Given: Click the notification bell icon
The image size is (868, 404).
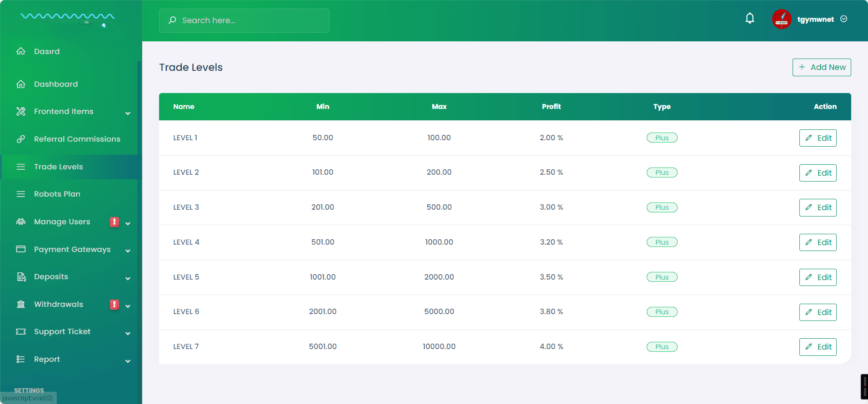Looking at the screenshot, I should click(750, 19).
